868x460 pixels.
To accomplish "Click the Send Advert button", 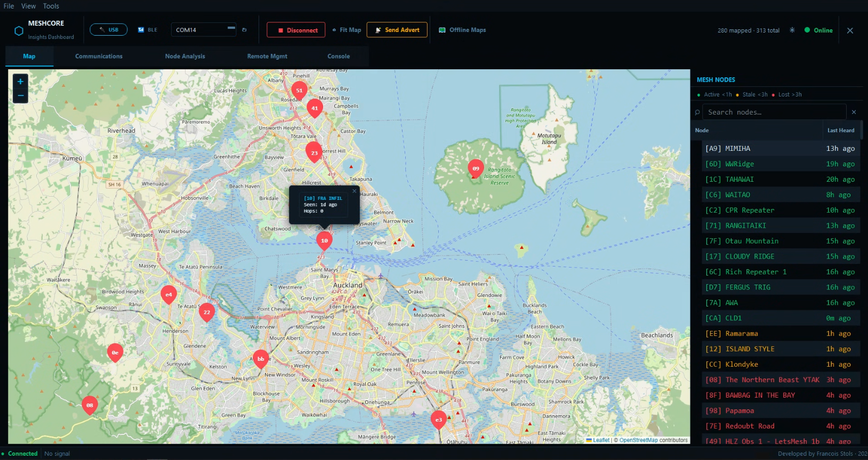I will pos(397,30).
